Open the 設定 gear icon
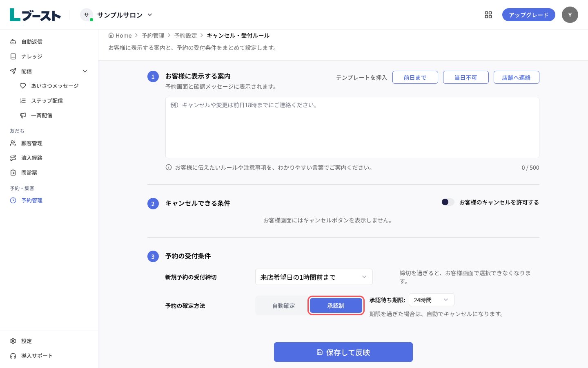588x368 pixels. point(13,341)
